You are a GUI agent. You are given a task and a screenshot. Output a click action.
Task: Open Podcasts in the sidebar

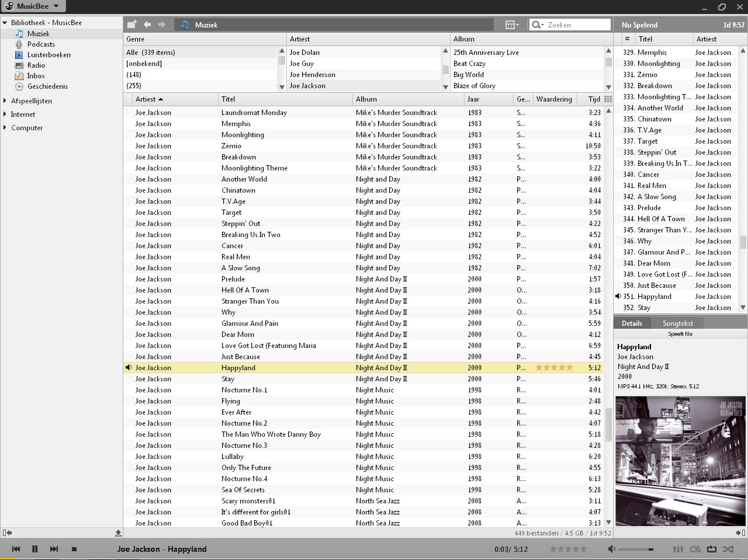[x=41, y=44]
